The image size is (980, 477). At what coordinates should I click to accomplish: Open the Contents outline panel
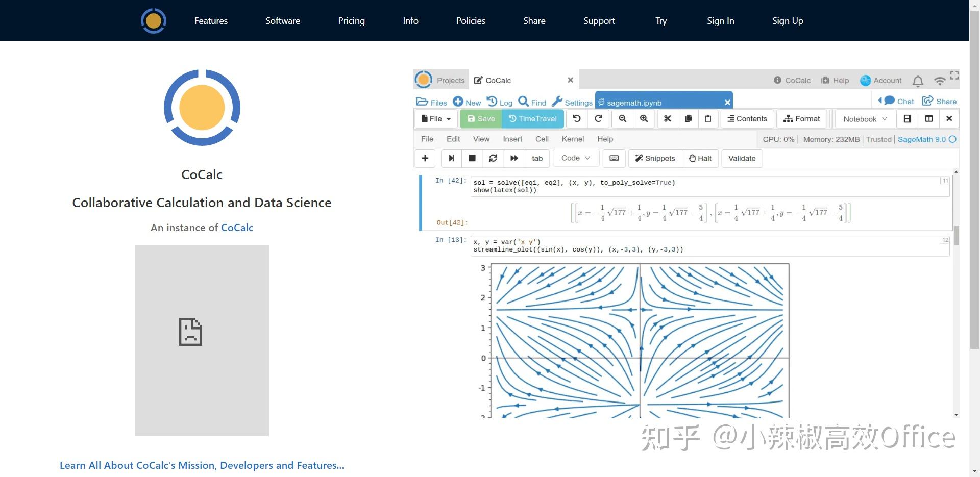tap(747, 118)
